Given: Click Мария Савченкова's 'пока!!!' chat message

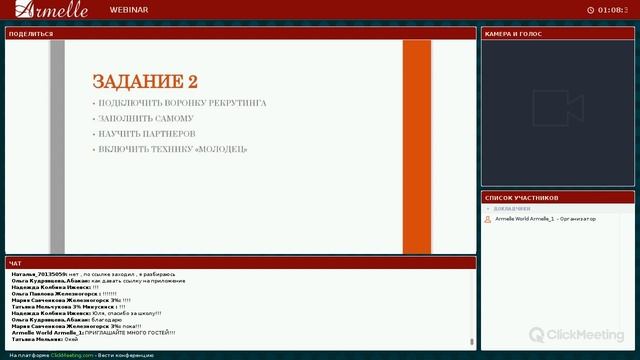Looking at the screenshot, I should (x=76, y=327).
